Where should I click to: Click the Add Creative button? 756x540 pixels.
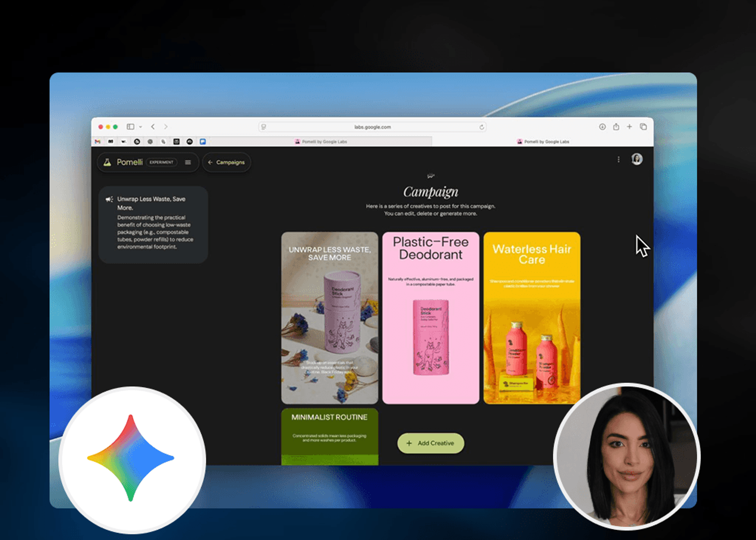click(431, 443)
